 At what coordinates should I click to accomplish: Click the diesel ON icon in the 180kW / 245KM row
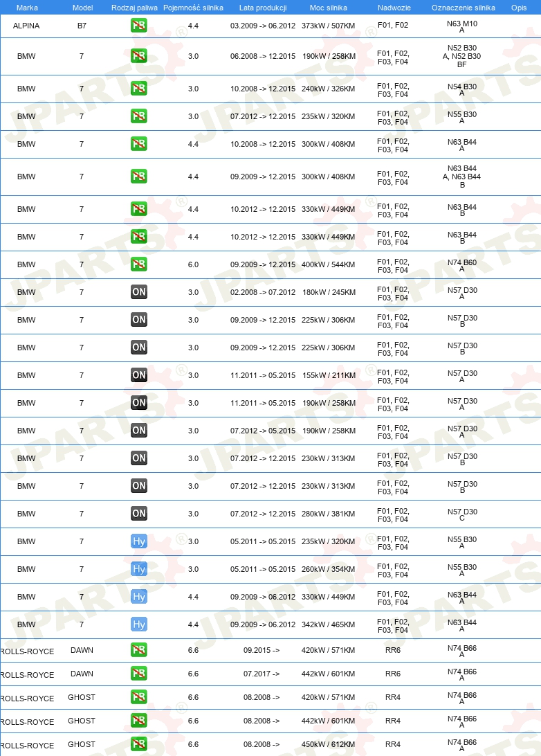[x=139, y=291]
